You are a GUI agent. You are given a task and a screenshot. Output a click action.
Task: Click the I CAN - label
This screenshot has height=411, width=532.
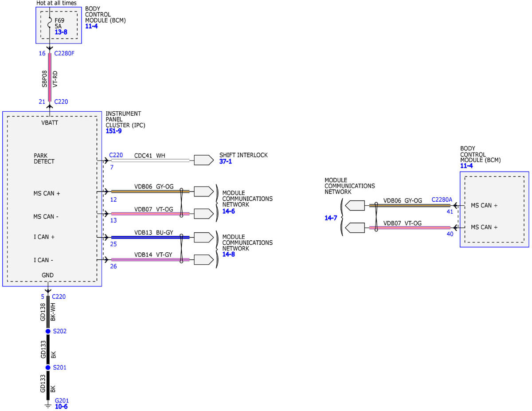tap(43, 260)
